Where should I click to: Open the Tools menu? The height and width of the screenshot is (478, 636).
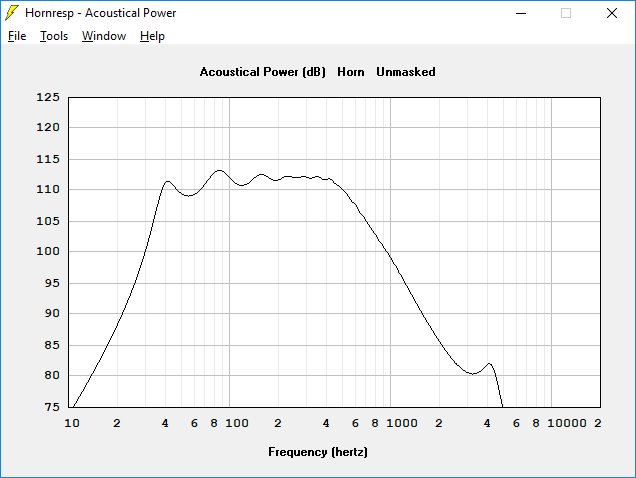(x=54, y=36)
